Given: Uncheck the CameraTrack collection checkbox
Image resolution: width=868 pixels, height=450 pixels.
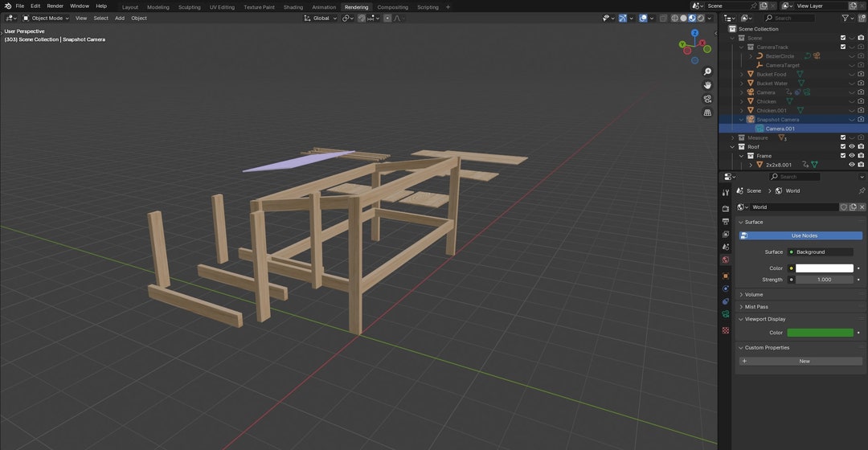Looking at the screenshot, I should (843, 47).
